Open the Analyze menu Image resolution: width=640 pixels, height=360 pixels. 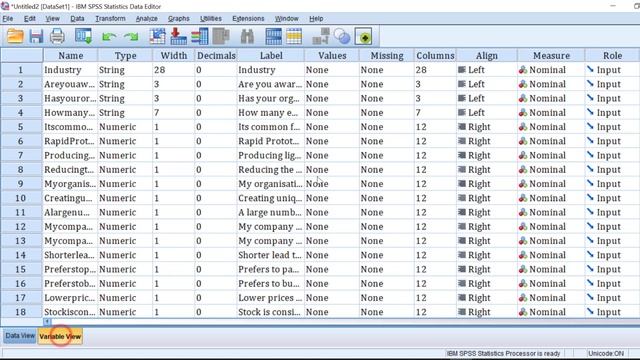pyautogui.click(x=147, y=18)
